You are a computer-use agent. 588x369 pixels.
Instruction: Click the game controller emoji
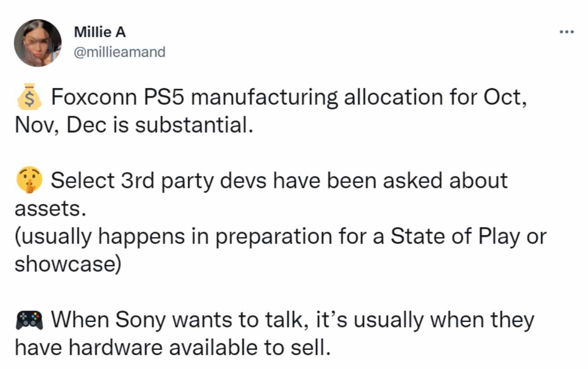coord(29,320)
